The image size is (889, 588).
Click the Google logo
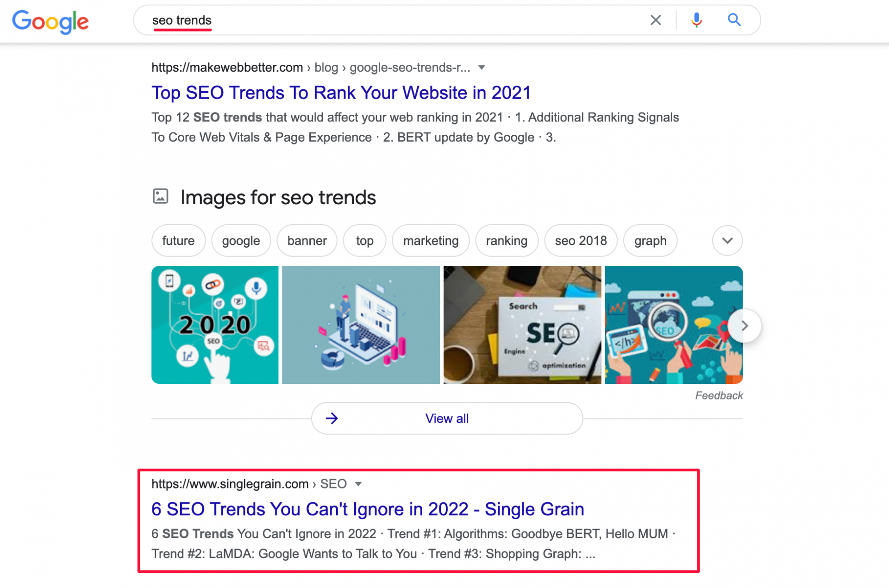pos(50,21)
